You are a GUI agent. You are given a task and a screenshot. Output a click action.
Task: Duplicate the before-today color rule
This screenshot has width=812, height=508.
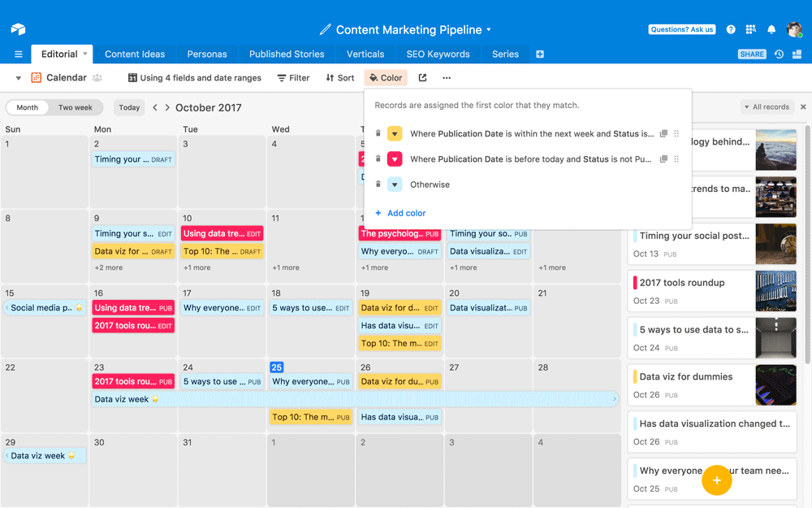(663, 158)
